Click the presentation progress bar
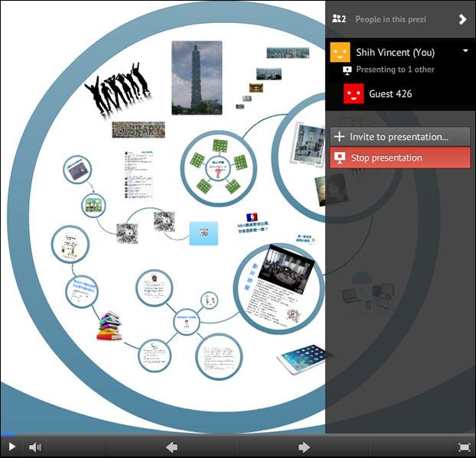476x458 pixels. point(238,435)
